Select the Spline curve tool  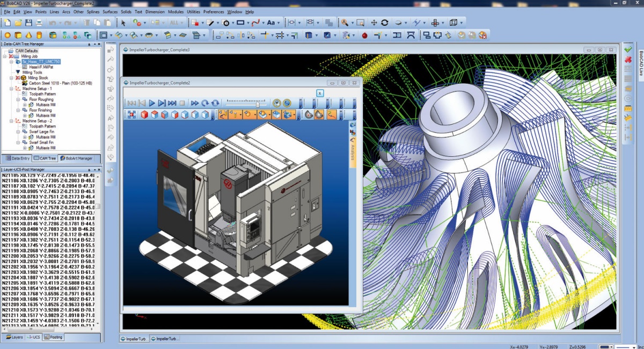[255, 23]
